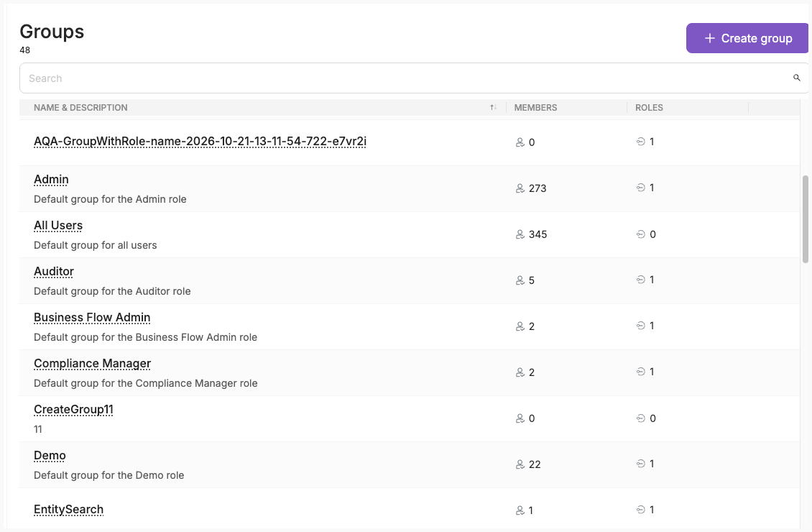
Task: Open the Auditor group link
Action: click(54, 272)
